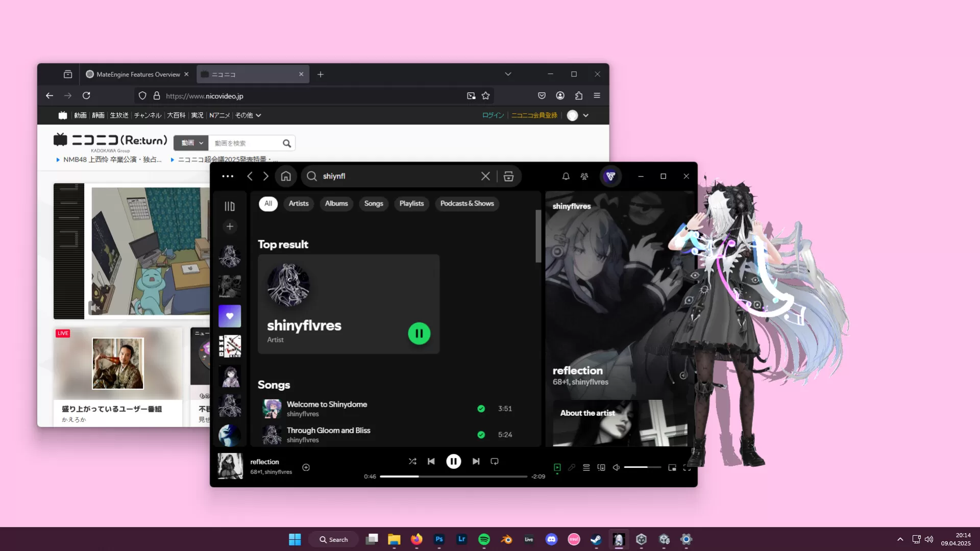Open the playback queue
Viewport: 980px width, 551px height.
click(x=586, y=467)
